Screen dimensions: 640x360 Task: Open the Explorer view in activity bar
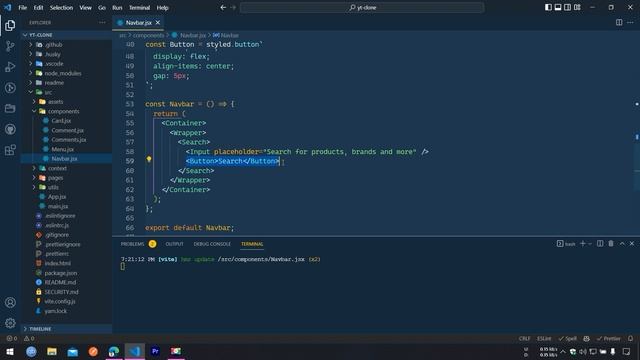coord(10,26)
